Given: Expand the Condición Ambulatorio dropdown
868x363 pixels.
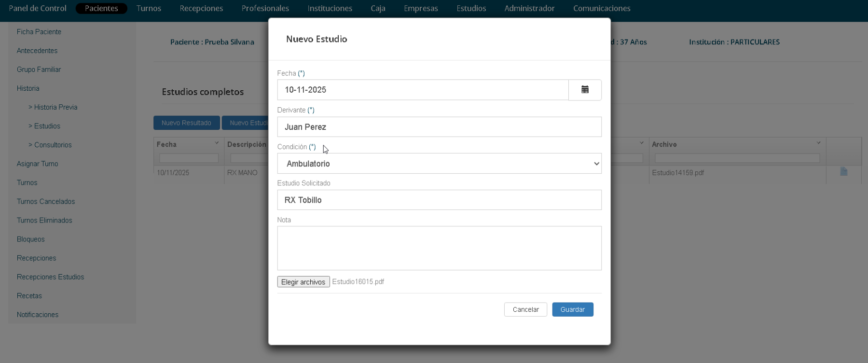Looking at the screenshot, I should pyautogui.click(x=439, y=164).
